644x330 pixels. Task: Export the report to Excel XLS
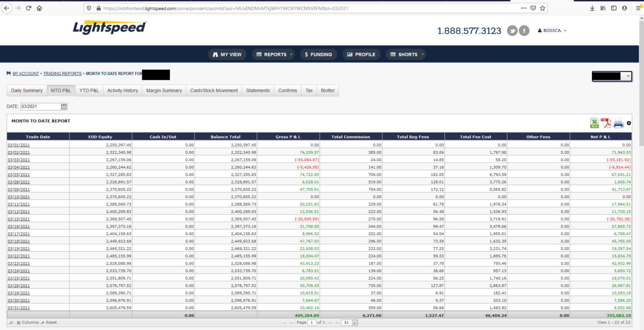click(x=595, y=123)
